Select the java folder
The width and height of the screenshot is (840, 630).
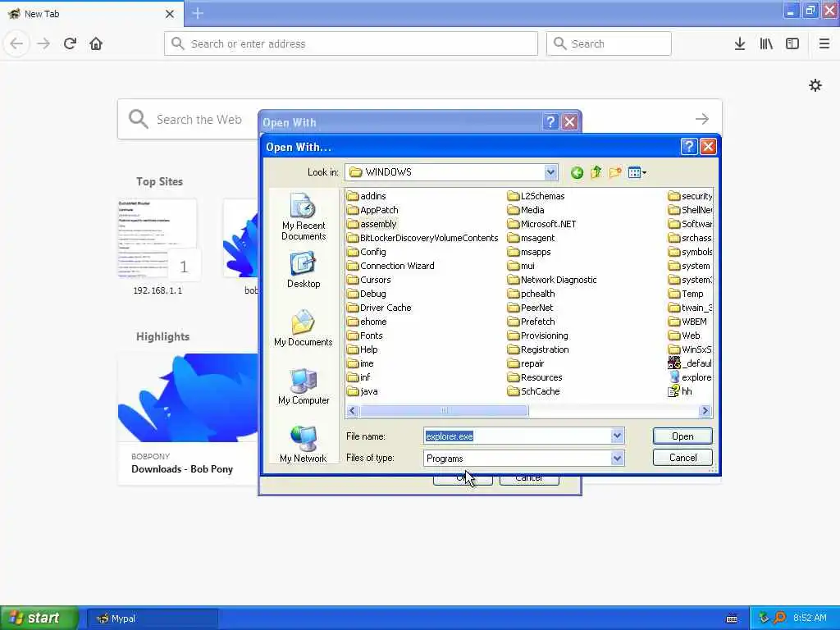(x=363, y=391)
